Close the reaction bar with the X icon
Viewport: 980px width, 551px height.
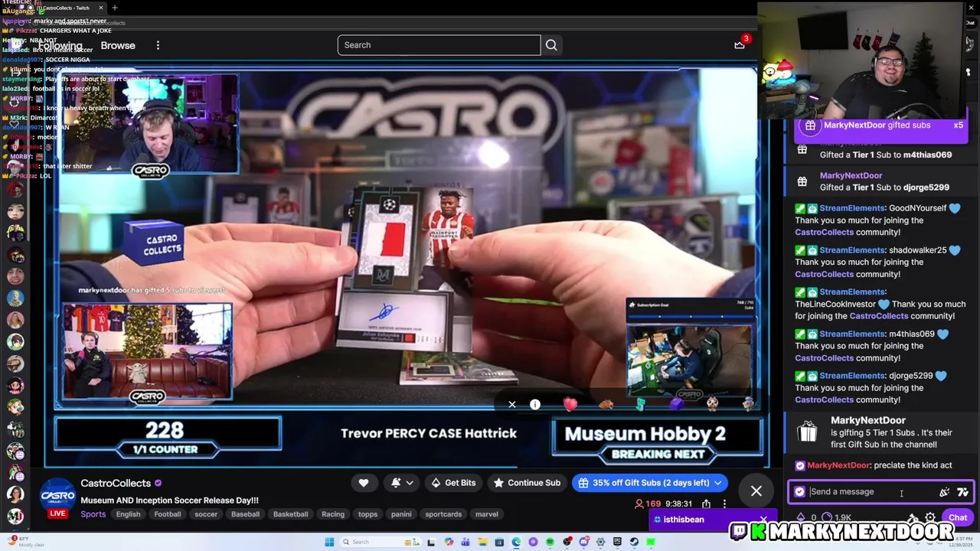coord(512,404)
